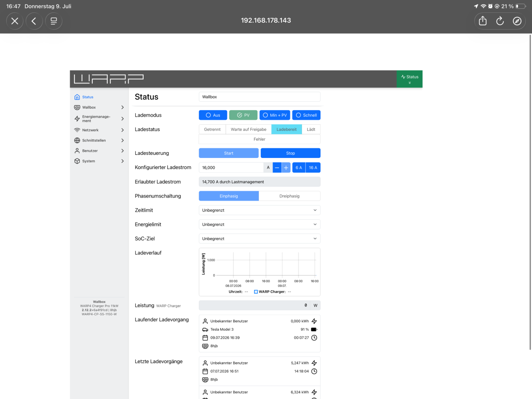Toggle the WARP Charger legend checkbox in chart

click(x=256, y=292)
